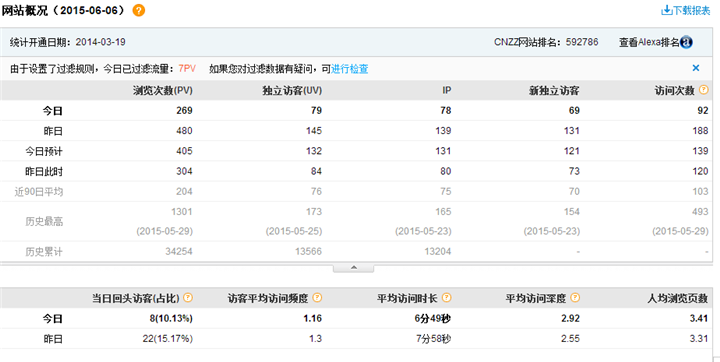The height and width of the screenshot is (362, 720).
Task: Click today's visit count 92
Action: tap(703, 110)
